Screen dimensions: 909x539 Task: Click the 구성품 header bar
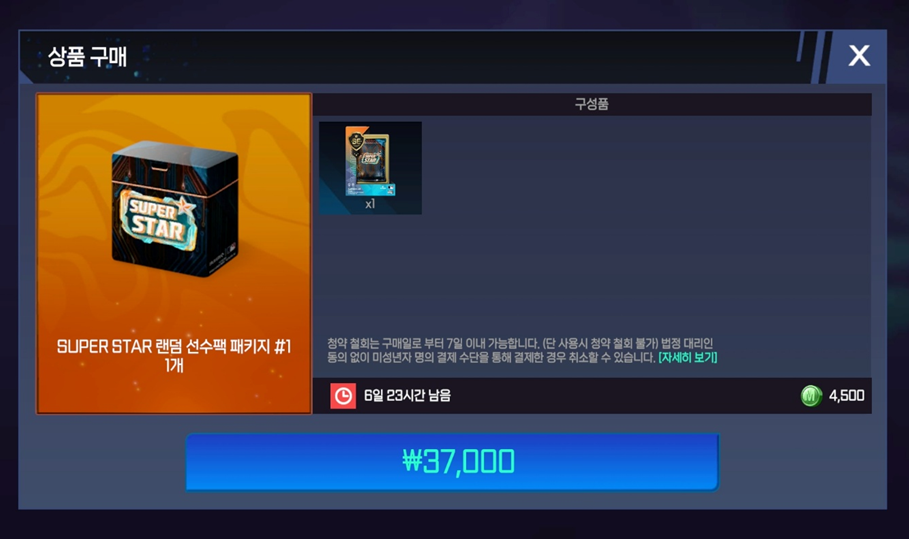click(592, 104)
